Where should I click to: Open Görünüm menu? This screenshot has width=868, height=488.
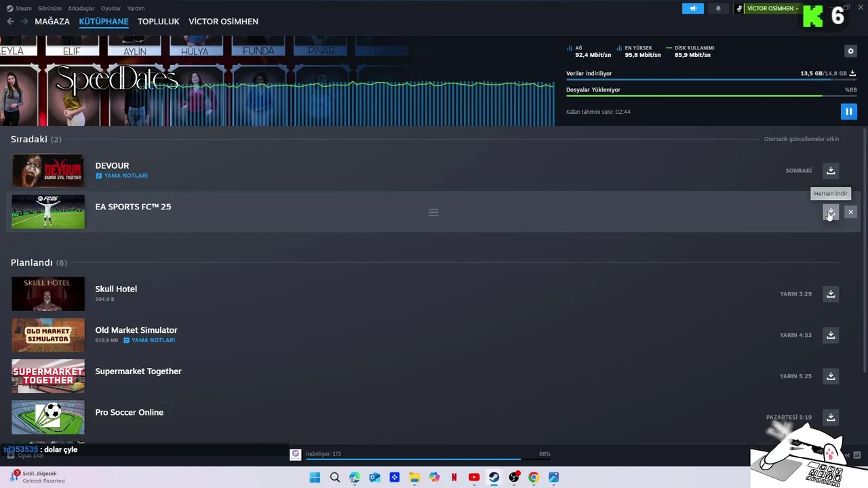click(x=50, y=8)
